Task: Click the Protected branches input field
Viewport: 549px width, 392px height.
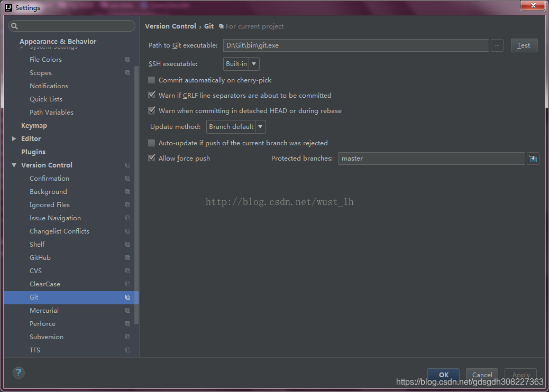Action: [432, 158]
